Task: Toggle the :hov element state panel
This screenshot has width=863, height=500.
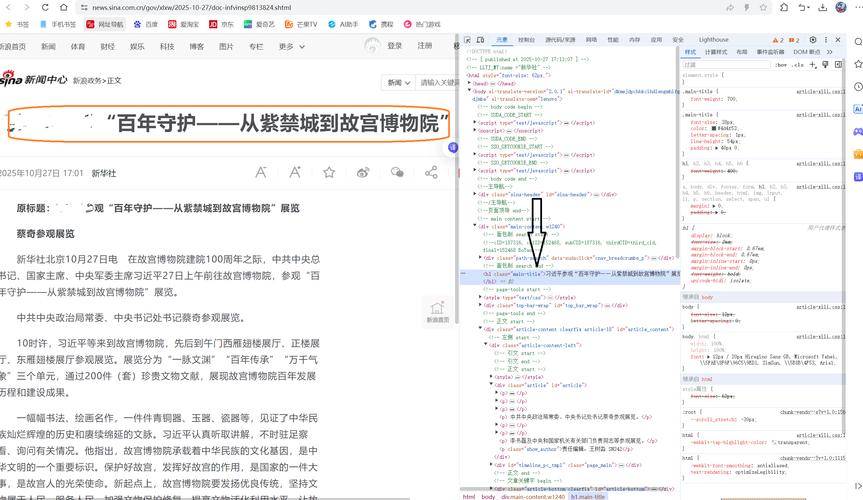Action: click(x=780, y=64)
